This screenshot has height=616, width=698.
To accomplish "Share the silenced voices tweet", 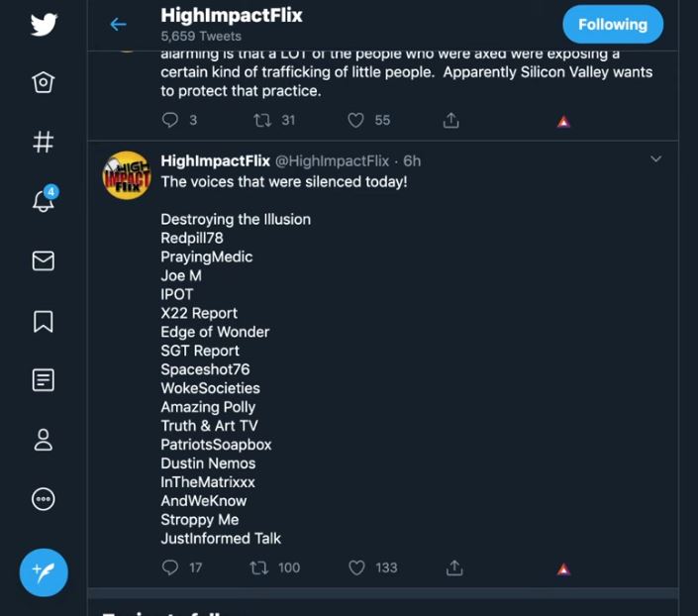I will coord(454,567).
